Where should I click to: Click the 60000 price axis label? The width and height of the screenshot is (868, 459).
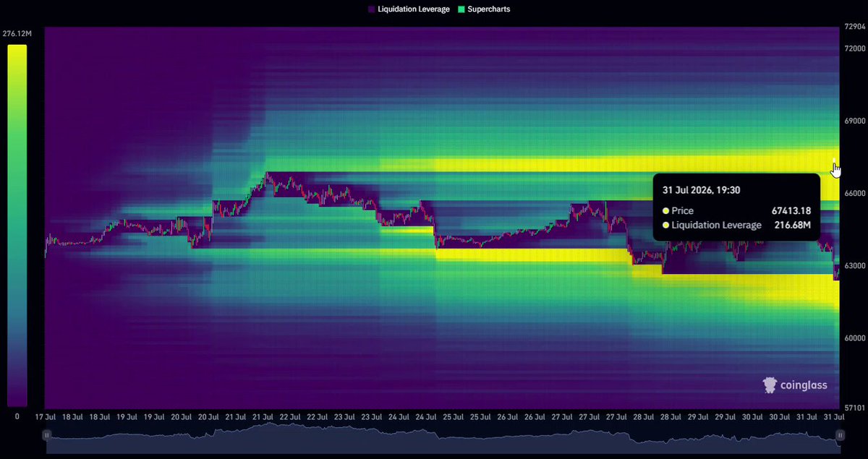pos(854,338)
